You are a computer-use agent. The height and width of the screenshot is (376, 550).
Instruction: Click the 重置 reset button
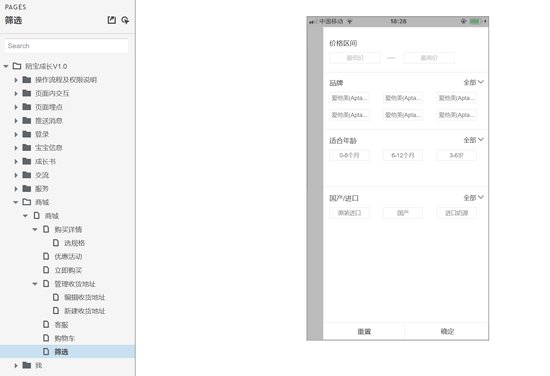(x=364, y=331)
